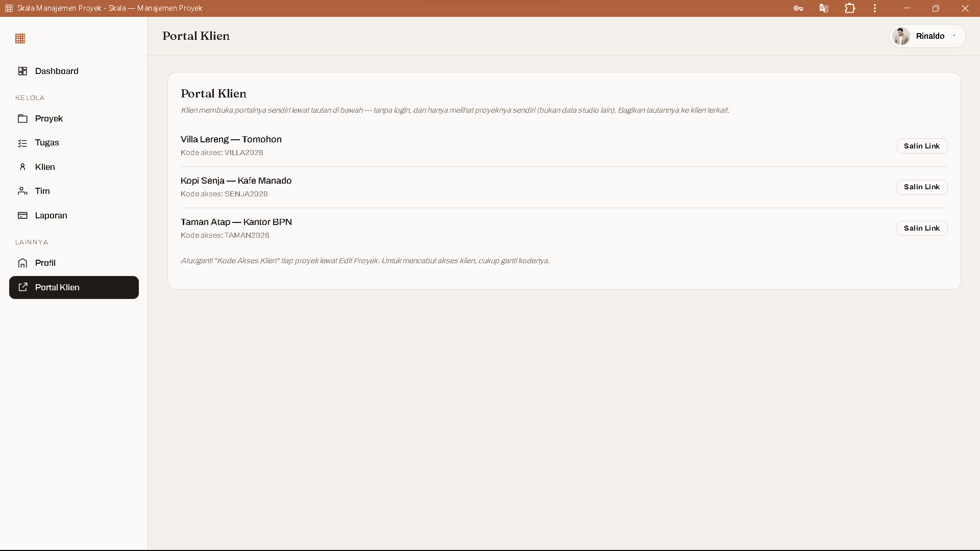Screen dimensions: 980x551
Task: Minimize the Skala window
Action: tap(907, 8)
